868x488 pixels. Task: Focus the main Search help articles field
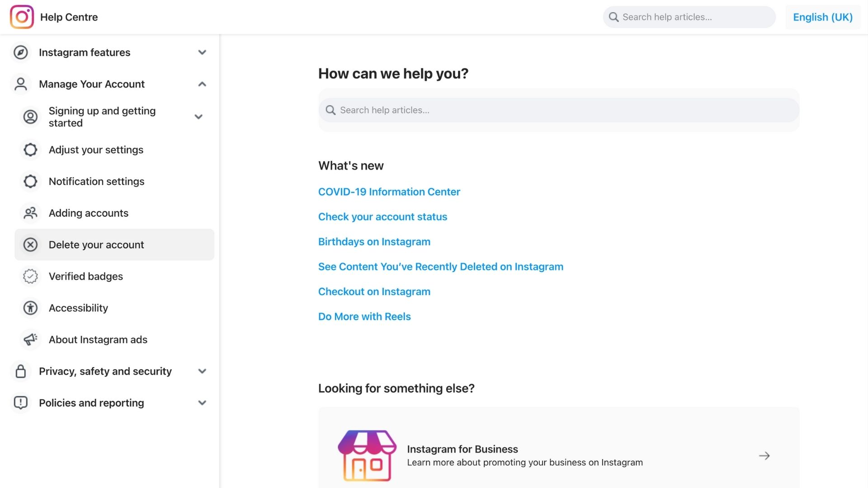click(x=559, y=110)
